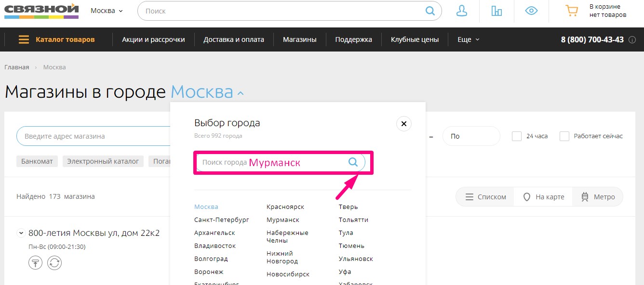Click phone number 8 (800) 700-43-43
Viewport: 644px width, 285px height.
tap(592, 39)
